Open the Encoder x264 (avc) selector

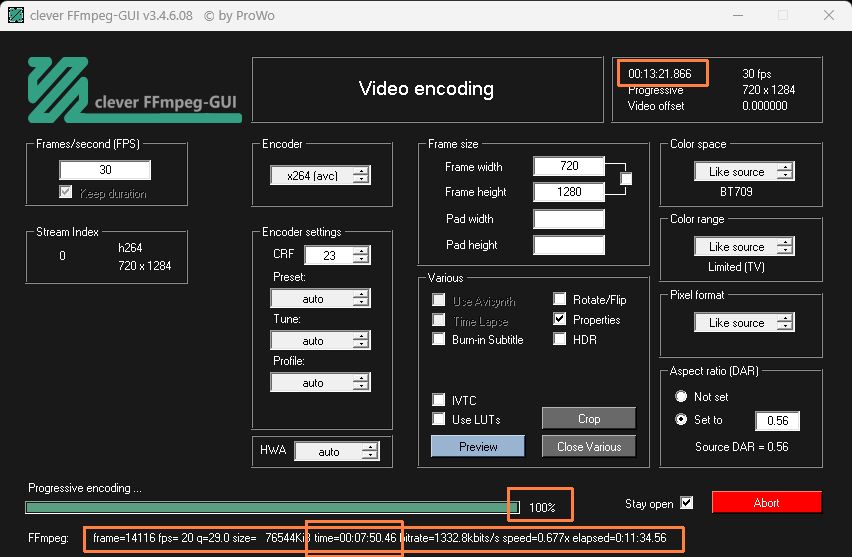(321, 175)
